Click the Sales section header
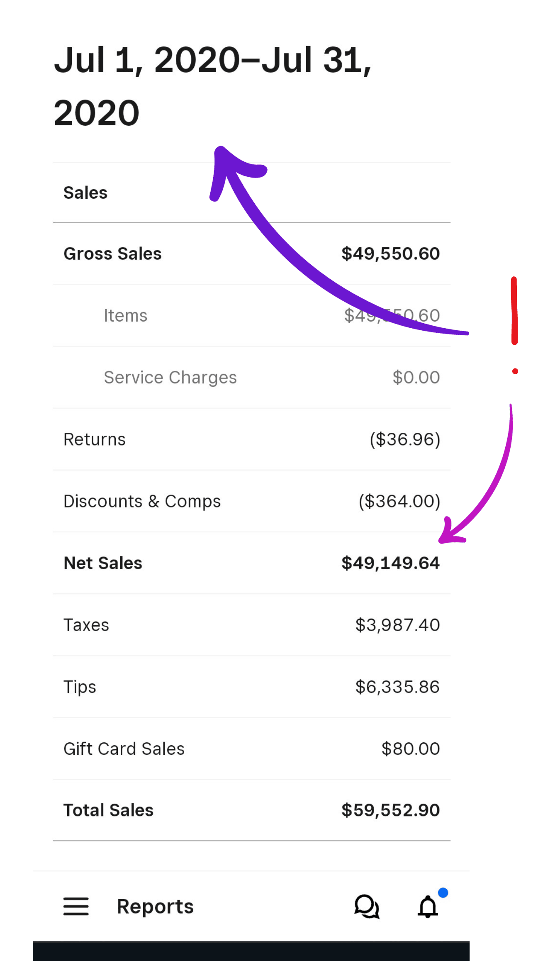Viewport: 560px width, 961px height. 85,193
